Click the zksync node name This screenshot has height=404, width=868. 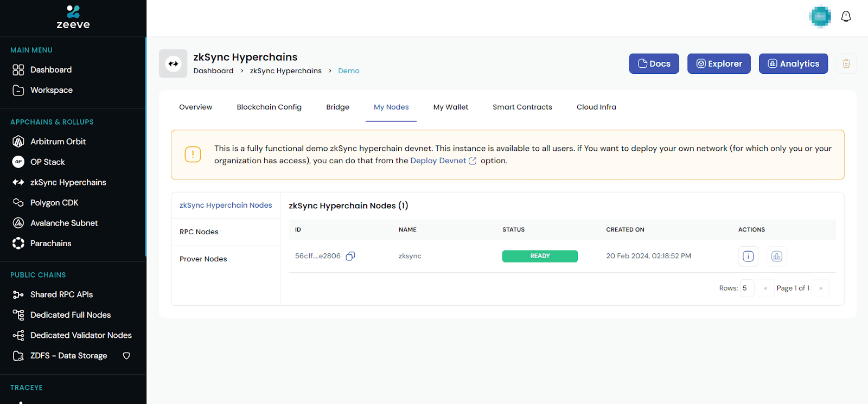(410, 256)
